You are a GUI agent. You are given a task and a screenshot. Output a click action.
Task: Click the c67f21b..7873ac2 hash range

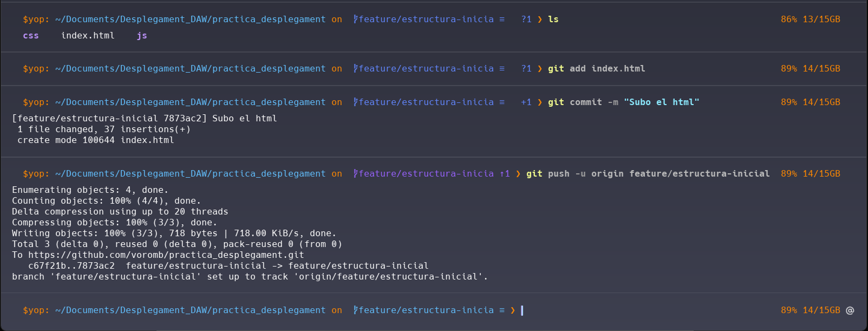tap(71, 266)
